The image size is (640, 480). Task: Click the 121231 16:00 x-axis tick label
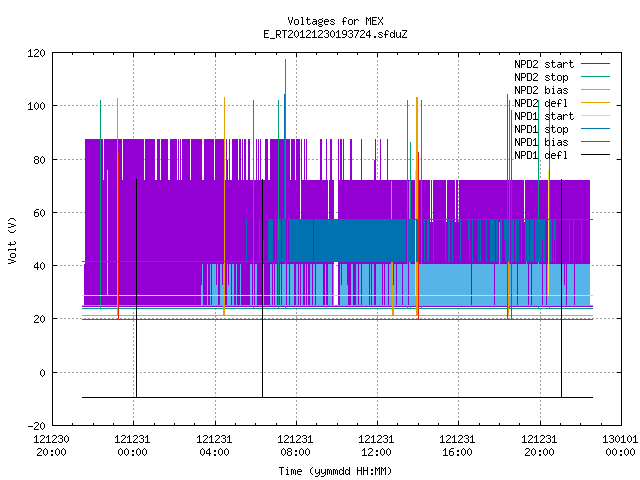[457, 446]
